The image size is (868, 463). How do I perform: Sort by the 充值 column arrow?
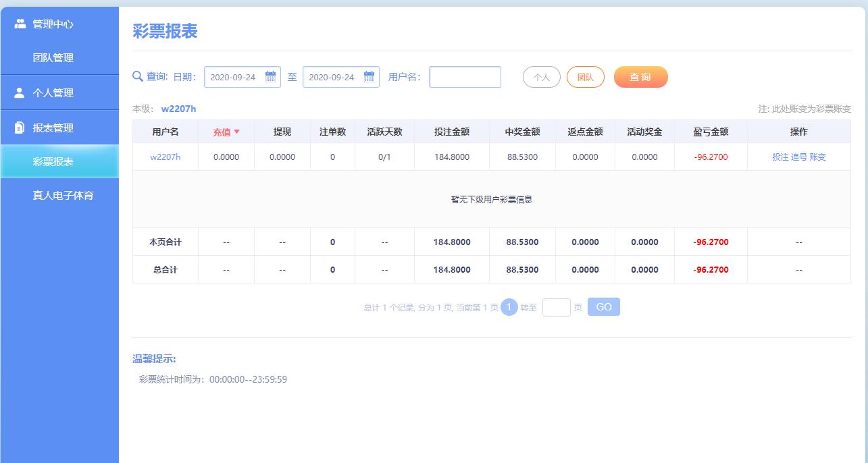[x=236, y=132]
